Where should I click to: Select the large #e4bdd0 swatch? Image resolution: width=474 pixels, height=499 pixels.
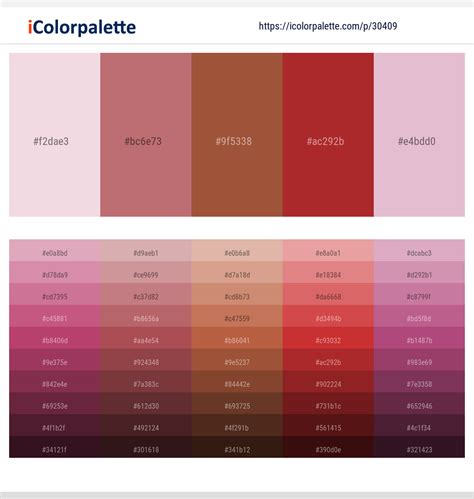coord(419,135)
